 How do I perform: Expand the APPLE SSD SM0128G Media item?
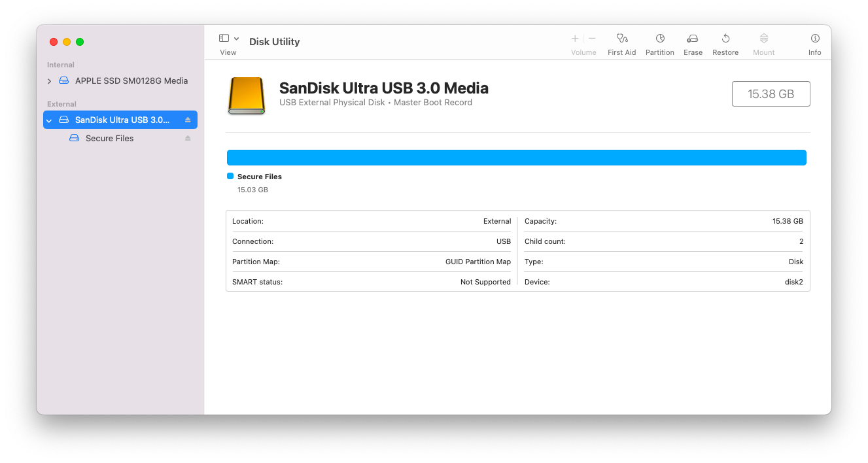(x=49, y=81)
